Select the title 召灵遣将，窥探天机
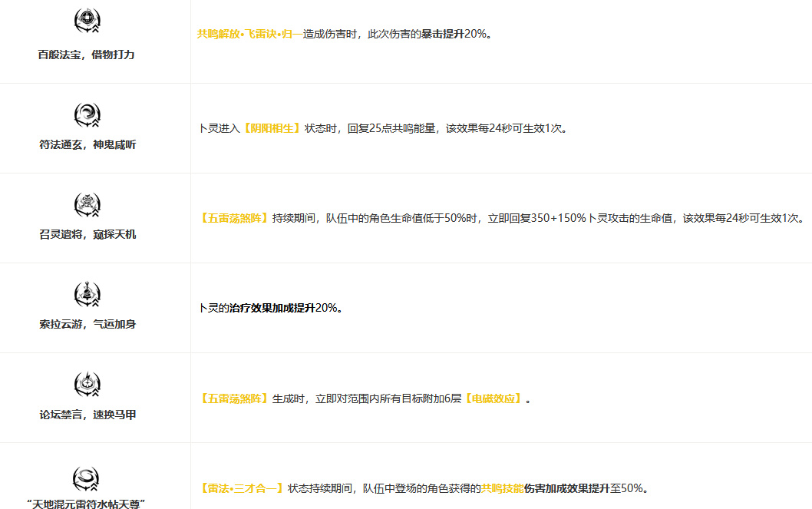The height and width of the screenshot is (509, 812). [x=87, y=235]
